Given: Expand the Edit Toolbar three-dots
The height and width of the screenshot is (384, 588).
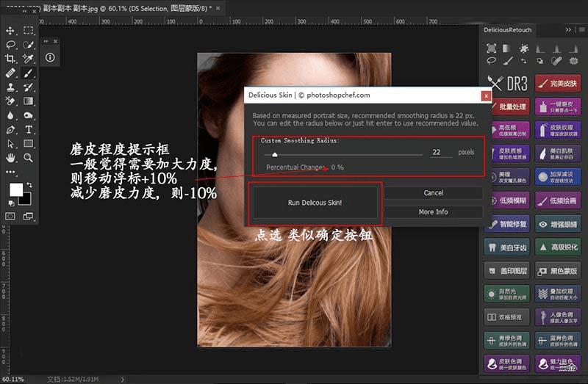Looking at the screenshot, I should click(10, 172).
